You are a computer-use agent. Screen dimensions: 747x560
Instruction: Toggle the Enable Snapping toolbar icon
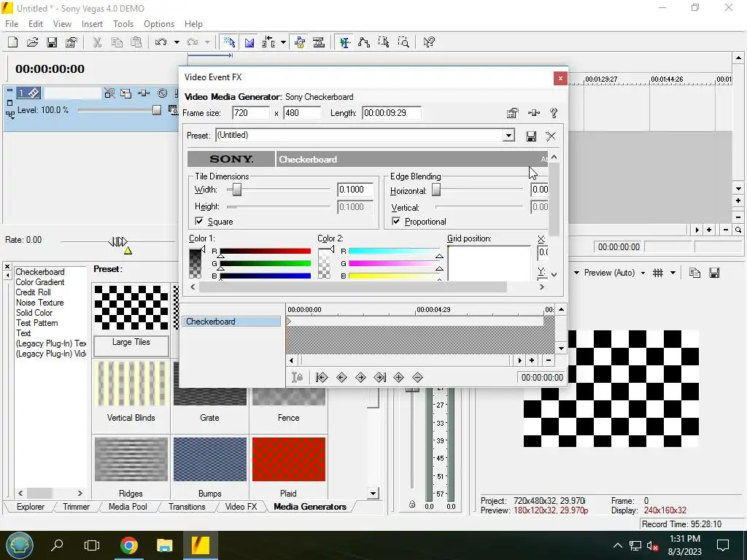229,42
